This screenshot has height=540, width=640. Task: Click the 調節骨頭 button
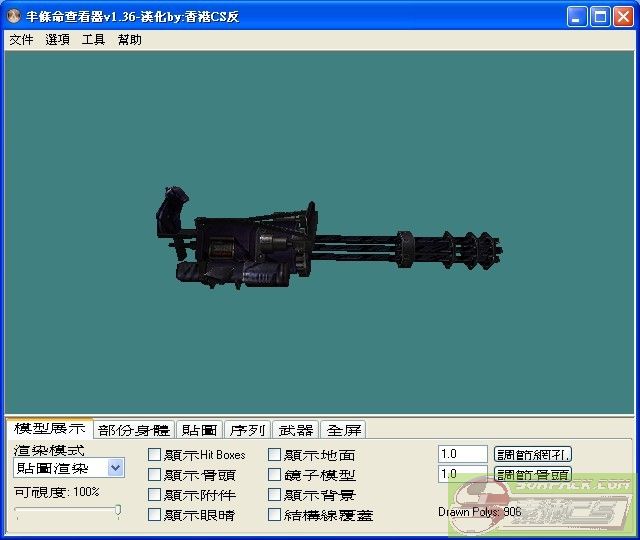pyautogui.click(x=533, y=474)
